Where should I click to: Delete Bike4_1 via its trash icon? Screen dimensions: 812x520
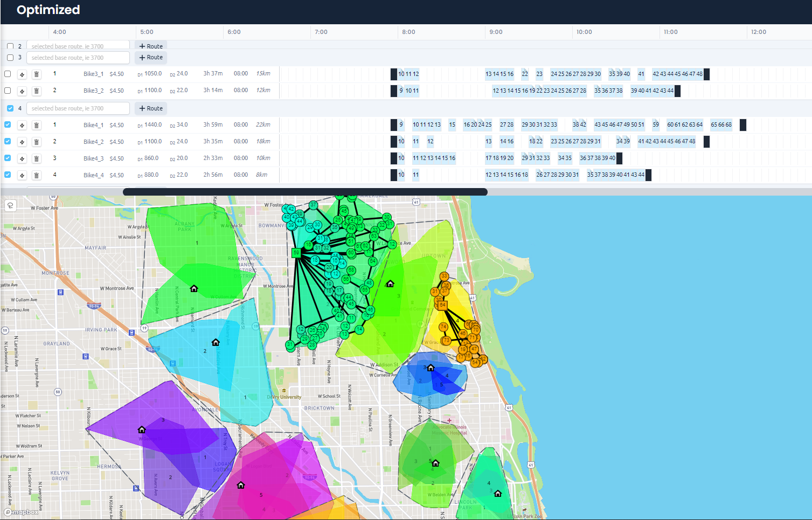[x=36, y=126]
